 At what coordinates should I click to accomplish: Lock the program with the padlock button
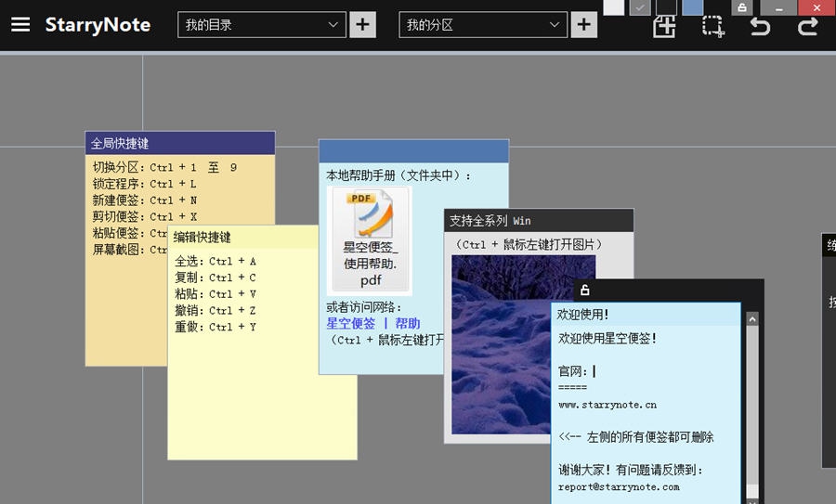coord(741,7)
